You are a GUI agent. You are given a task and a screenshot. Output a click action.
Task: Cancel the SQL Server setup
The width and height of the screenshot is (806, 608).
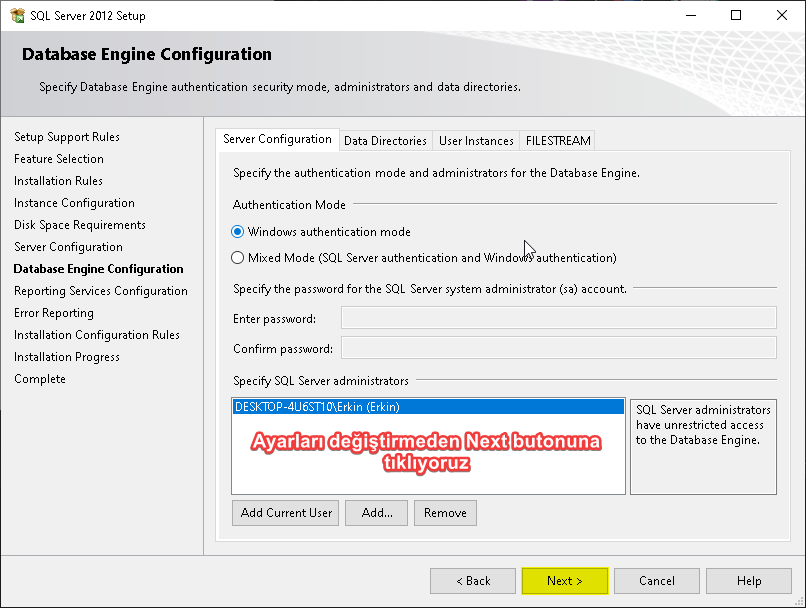click(656, 581)
